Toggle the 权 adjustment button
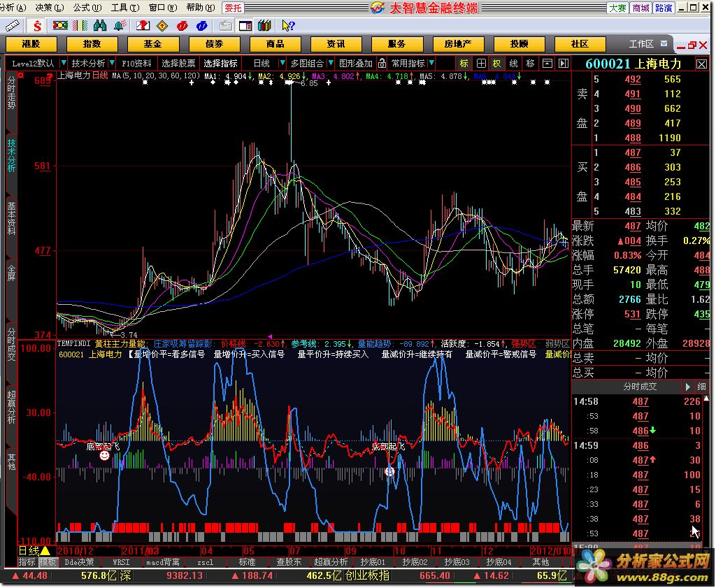716x588 pixels. click(x=497, y=64)
